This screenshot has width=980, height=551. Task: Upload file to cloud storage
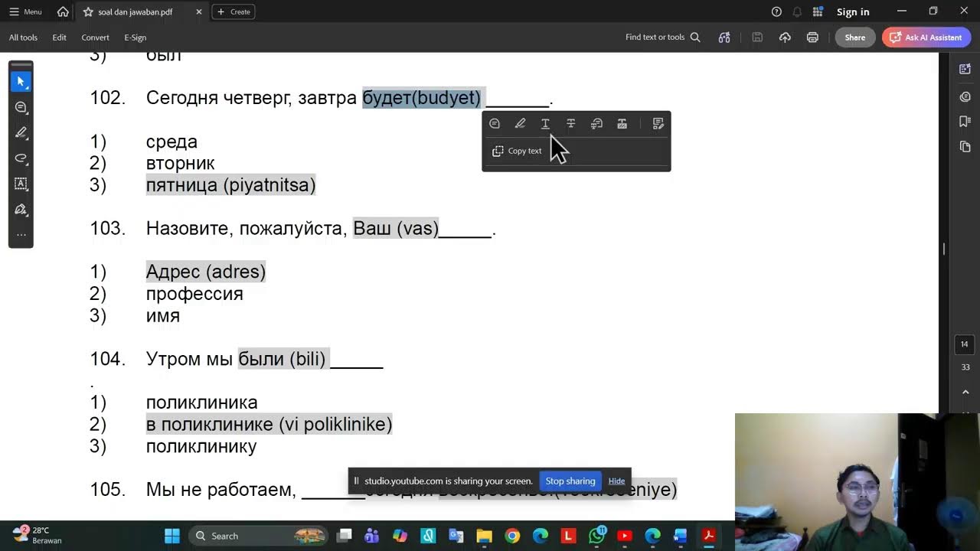click(x=785, y=37)
